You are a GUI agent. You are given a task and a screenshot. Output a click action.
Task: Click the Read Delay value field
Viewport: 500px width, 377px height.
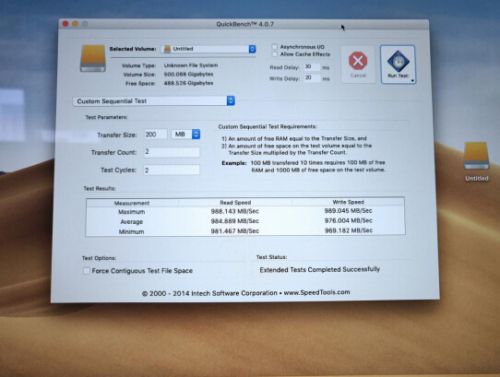click(x=312, y=67)
